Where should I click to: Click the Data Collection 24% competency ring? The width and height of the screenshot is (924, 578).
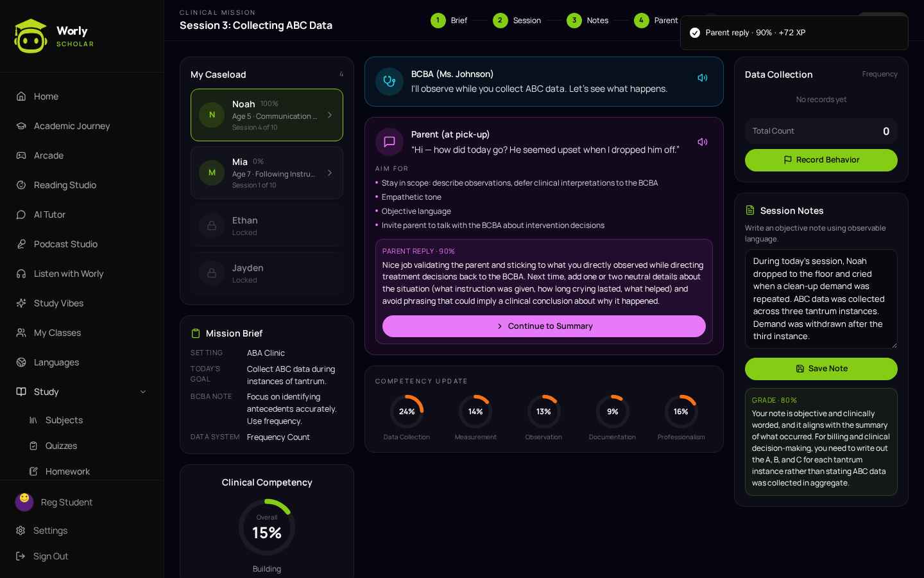pos(407,412)
